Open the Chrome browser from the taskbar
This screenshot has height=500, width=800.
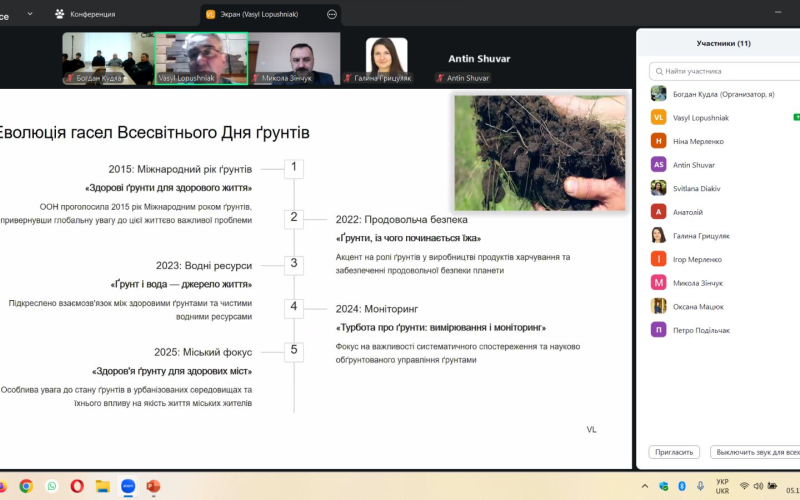coord(26,486)
